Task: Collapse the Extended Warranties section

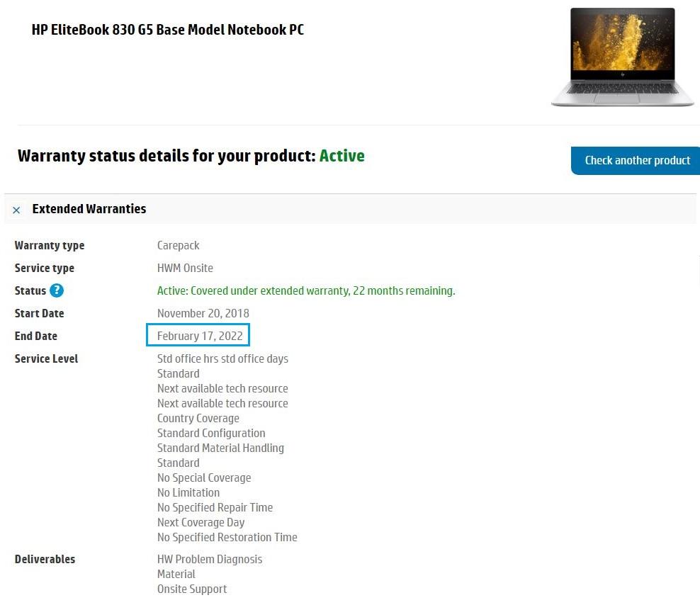Action: coord(16,210)
